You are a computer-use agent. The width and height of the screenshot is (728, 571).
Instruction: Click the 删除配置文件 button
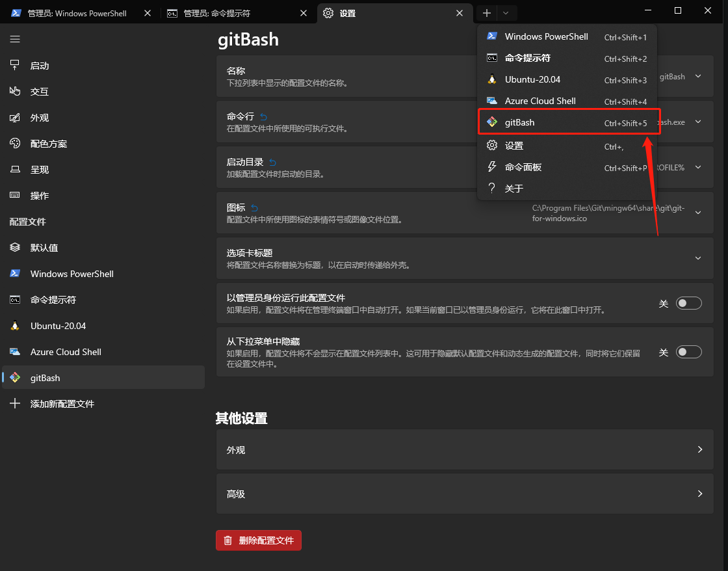[259, 540]
